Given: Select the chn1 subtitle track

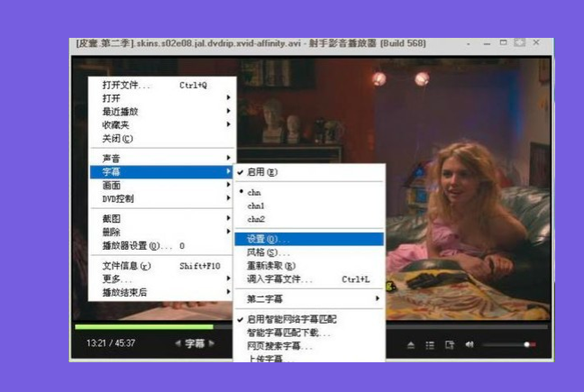Looking at the screenshot, I should 256,205.
